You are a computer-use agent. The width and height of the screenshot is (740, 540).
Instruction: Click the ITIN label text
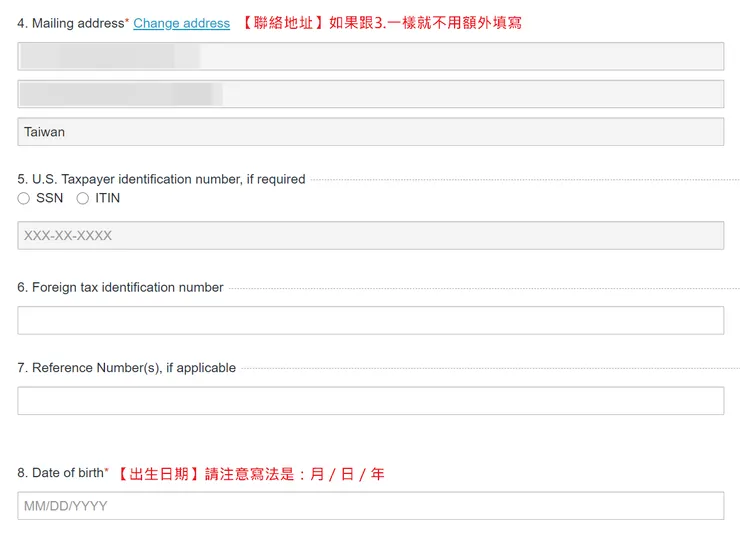(108, 198)
